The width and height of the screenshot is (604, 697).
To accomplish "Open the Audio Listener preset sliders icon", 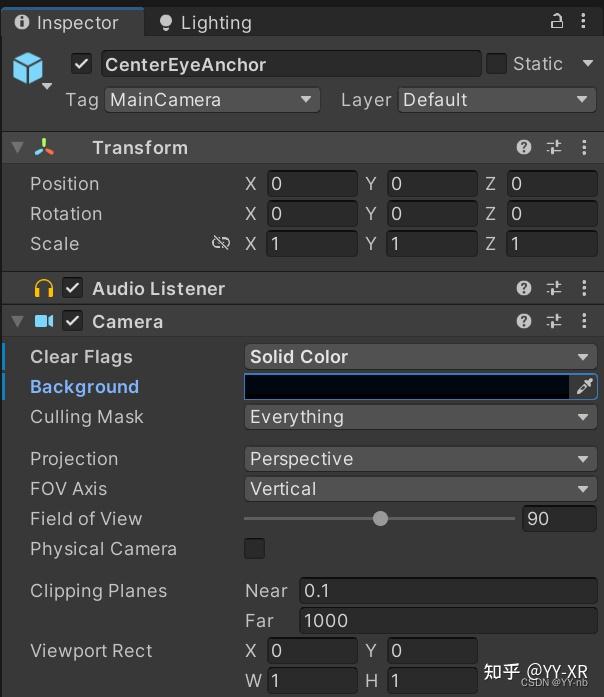I will point(554,288).
